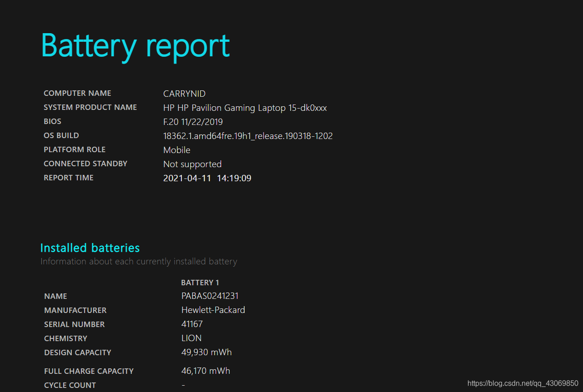Select the DESIGN CAPACITY label

tap(78, 352)
